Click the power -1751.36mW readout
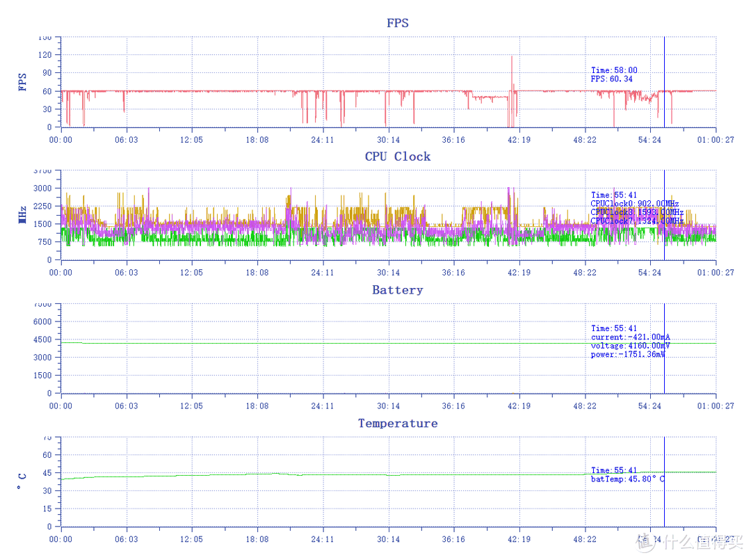The image size is (751, 560). 627,354
